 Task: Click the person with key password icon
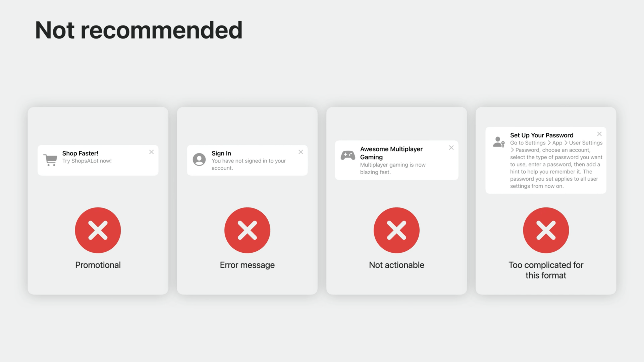[x=499, y=142]
